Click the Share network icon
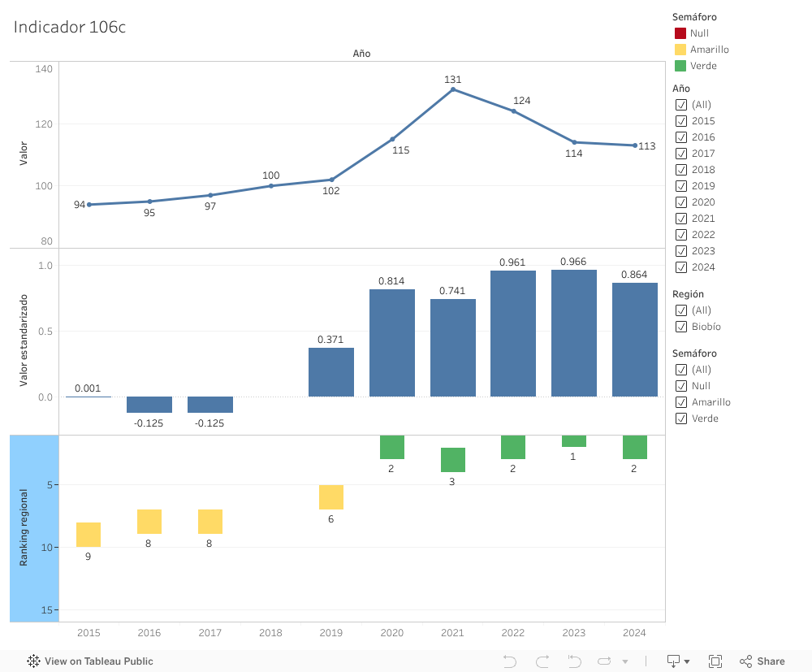812x672 pixels. [x=745, y=661]
